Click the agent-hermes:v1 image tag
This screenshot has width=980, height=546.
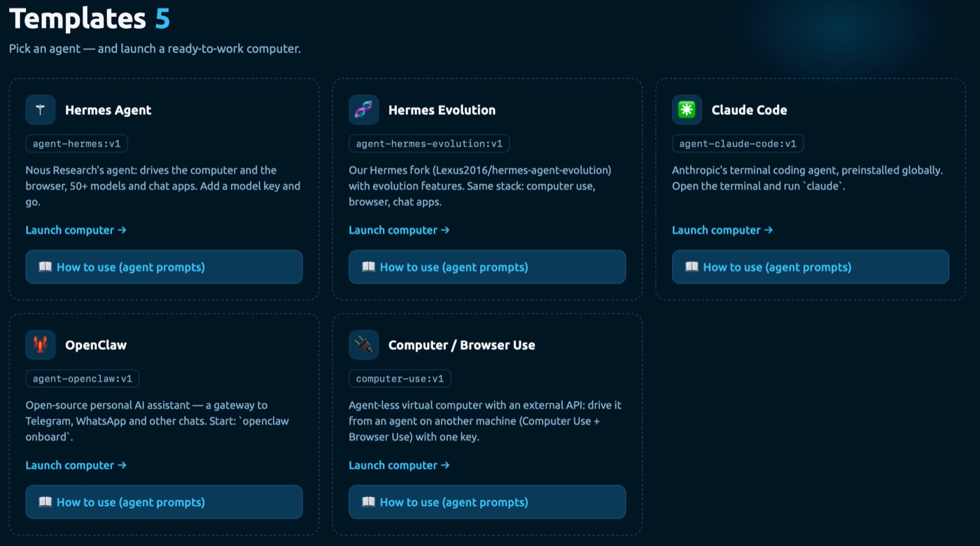coord(77,144)
